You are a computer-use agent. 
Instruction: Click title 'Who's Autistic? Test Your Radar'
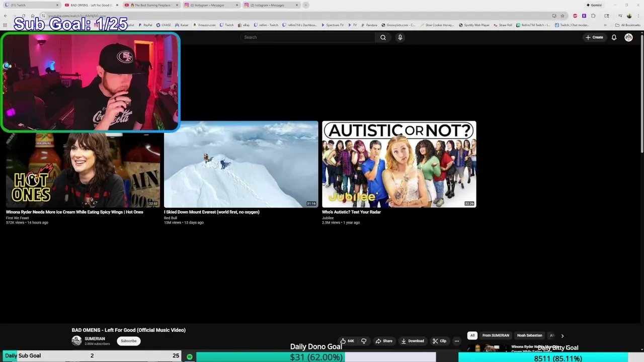(351, 212)
